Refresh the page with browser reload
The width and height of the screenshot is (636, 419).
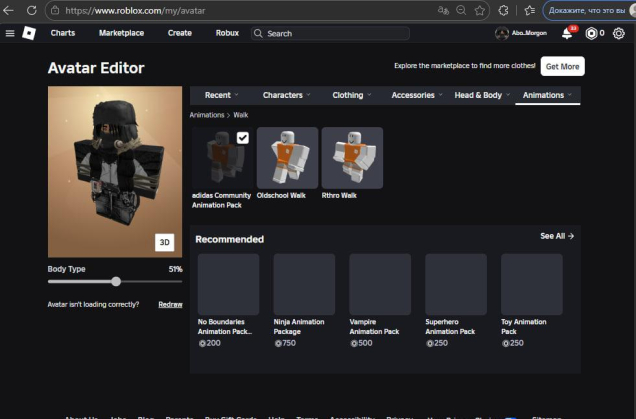31,10
